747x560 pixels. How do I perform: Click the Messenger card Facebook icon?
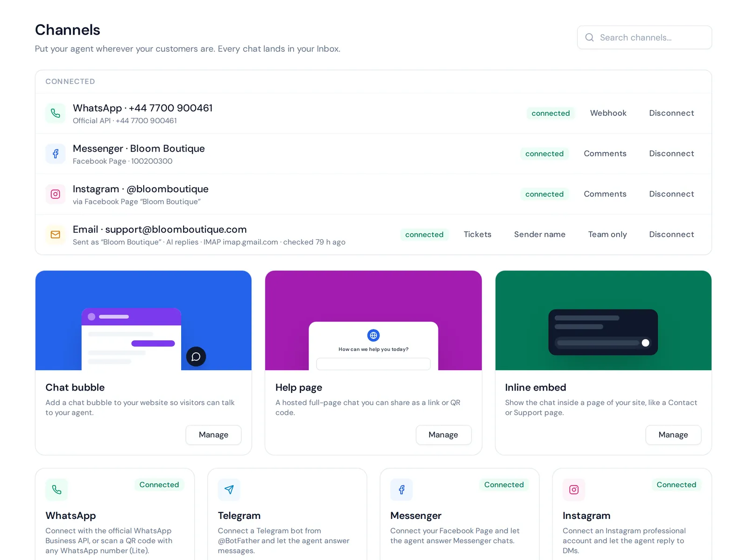click(402, 490)
